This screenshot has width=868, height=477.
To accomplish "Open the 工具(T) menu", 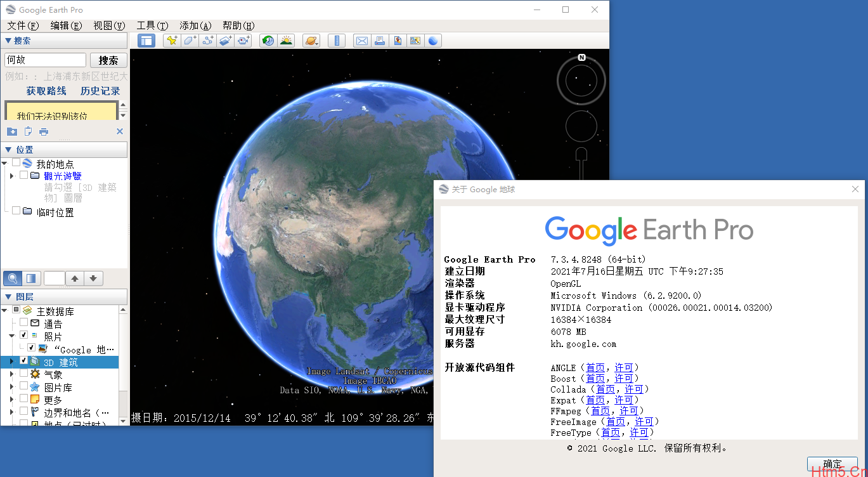I will click(152, 25).
